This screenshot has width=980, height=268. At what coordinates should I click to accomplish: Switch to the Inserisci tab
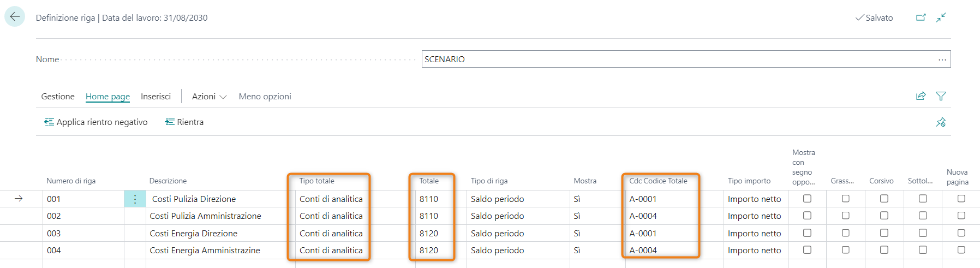tap(156, 97)
